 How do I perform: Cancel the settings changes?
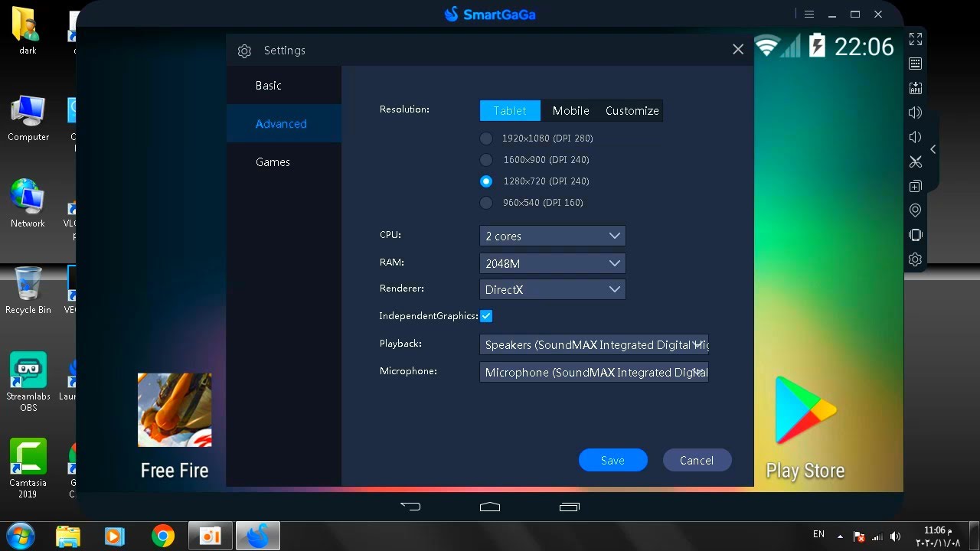click(x=697, y=460)
